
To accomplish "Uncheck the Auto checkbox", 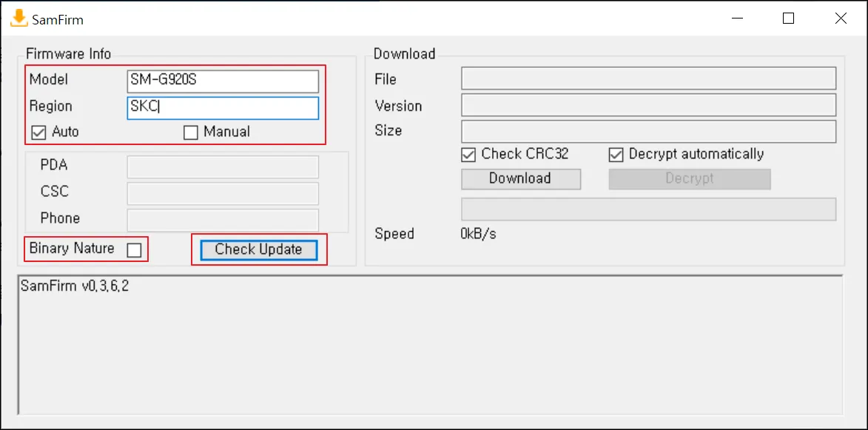I will coord(38,132).
